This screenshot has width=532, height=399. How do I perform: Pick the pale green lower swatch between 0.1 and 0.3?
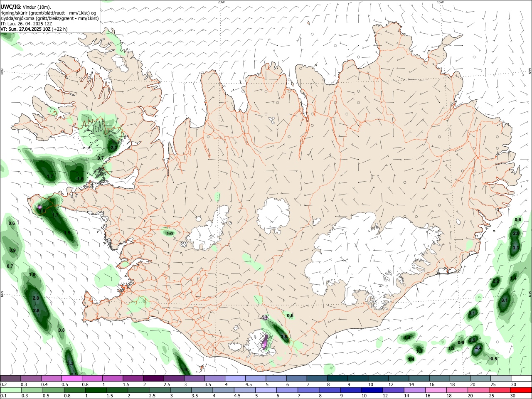(10, 390)
